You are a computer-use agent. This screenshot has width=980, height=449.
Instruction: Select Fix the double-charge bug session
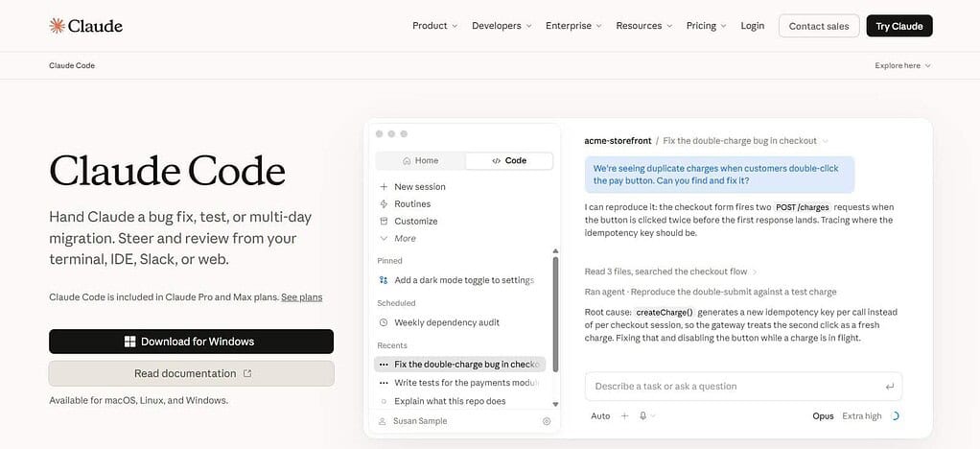(x=459, y=364)
